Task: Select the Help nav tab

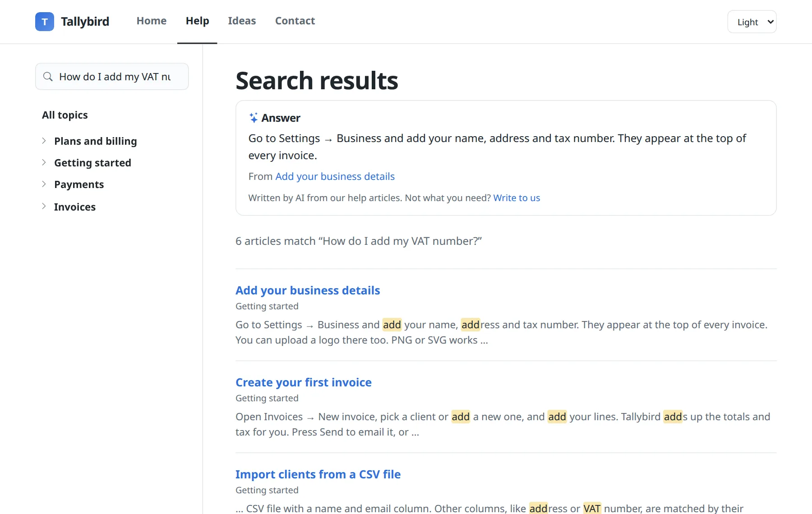Action: click(197, 21)
